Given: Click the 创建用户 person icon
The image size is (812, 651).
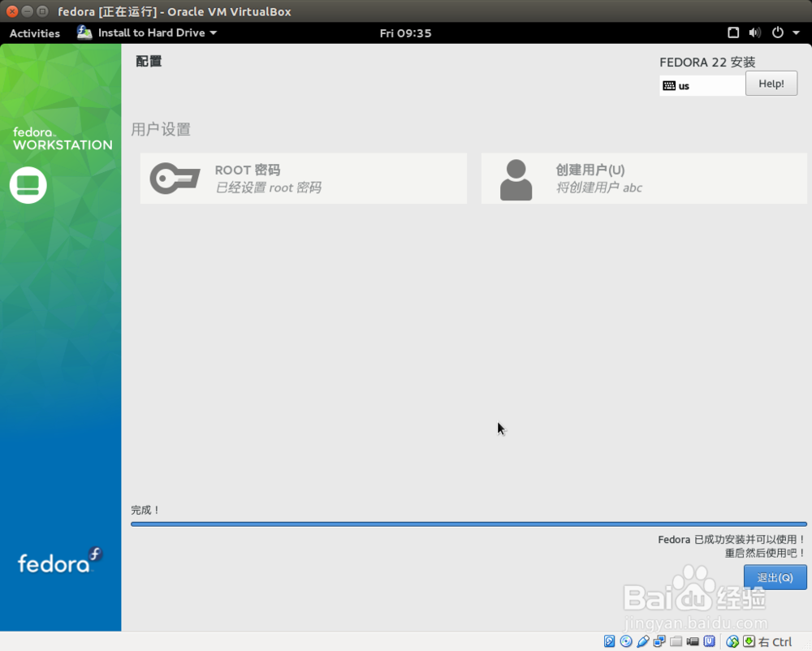Looking at the screenshot, I should [x=516, y=179].
